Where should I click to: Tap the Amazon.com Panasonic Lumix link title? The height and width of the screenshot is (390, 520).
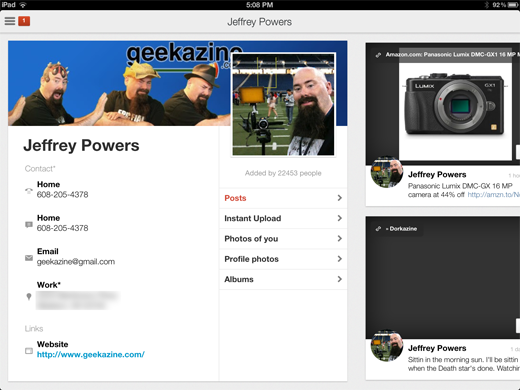(452, 55)
